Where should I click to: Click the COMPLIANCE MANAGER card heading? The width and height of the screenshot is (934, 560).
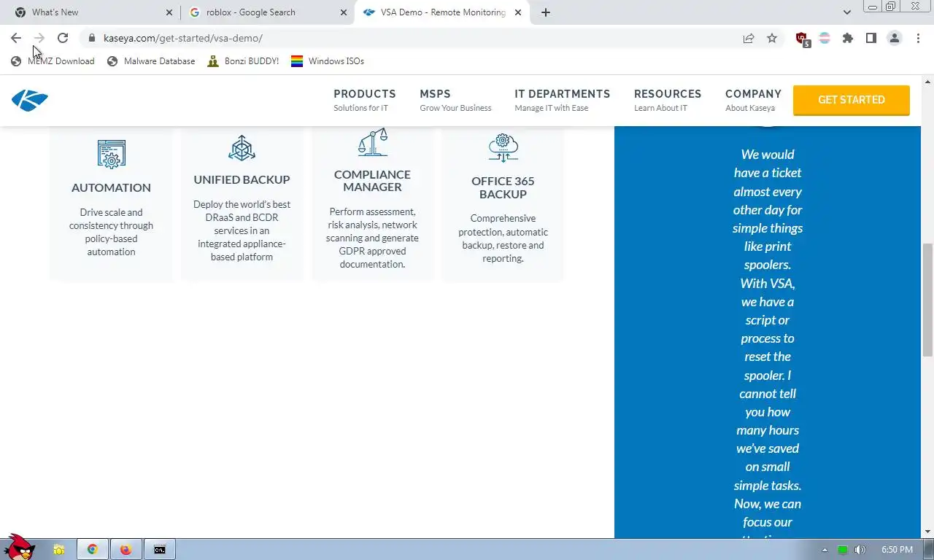pyautogui.click(x=372, y=181)
